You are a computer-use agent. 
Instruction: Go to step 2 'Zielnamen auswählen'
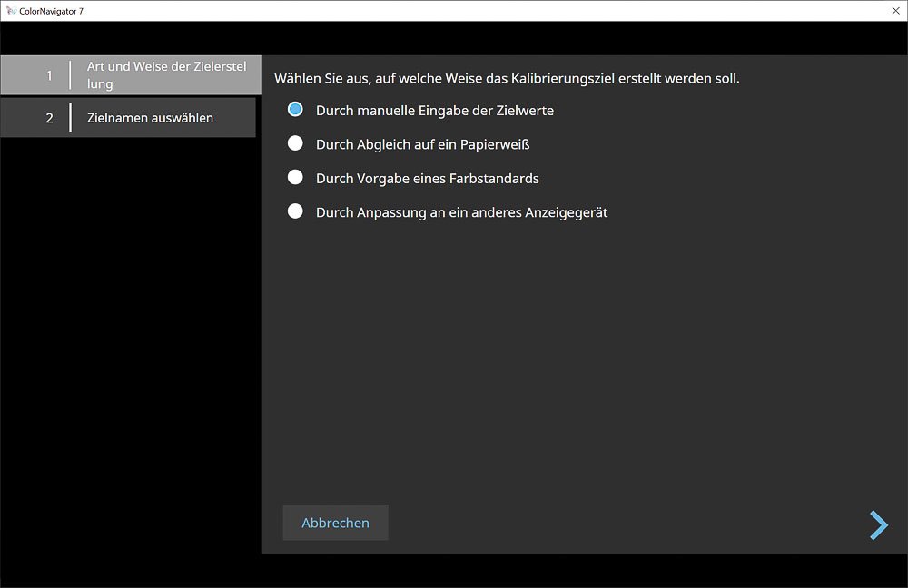pos(128,117)
